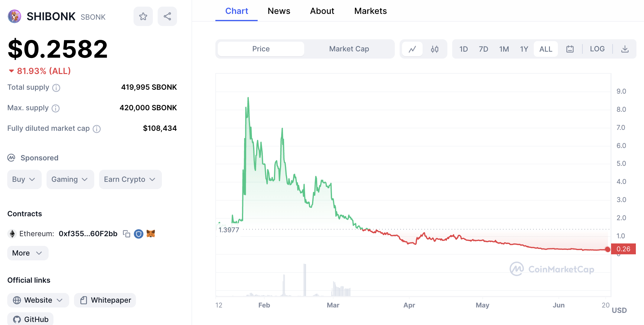This screenshot has height=325, width=644.
Task: Click the $108,434 market cap value
Action: click(x=160, y=128)
